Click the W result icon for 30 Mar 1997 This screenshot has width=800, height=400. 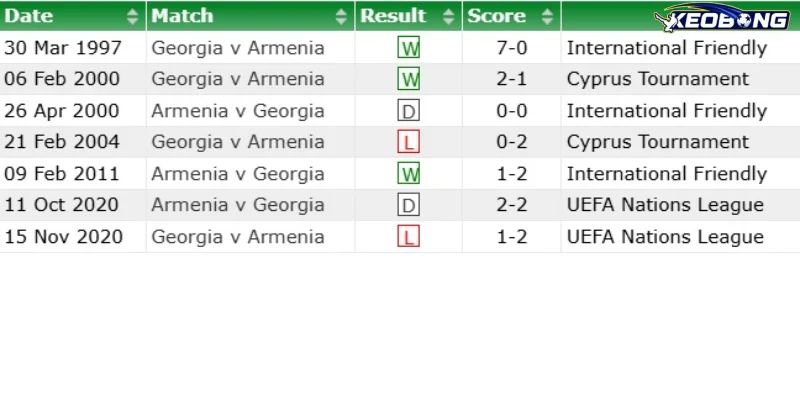(x=408, y=47)
